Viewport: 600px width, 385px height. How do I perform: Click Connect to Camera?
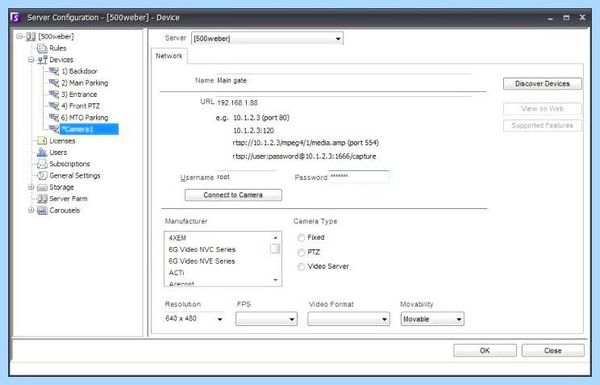click(x=233, y=195)
